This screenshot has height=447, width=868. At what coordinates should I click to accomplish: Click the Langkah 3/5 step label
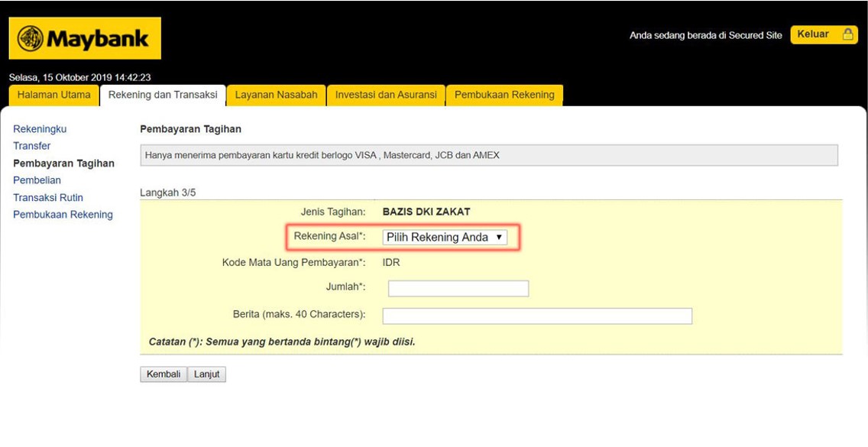(x=168, y=193)
